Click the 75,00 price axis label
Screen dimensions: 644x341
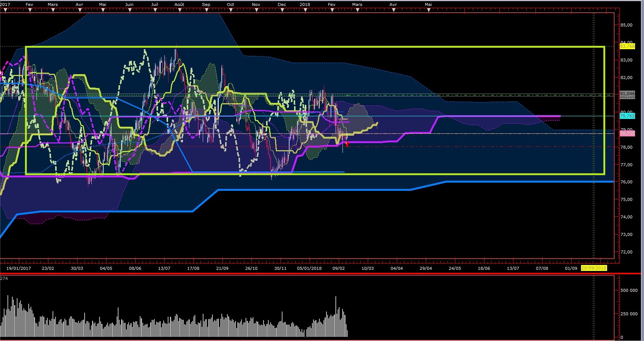(x=626, y=199)
